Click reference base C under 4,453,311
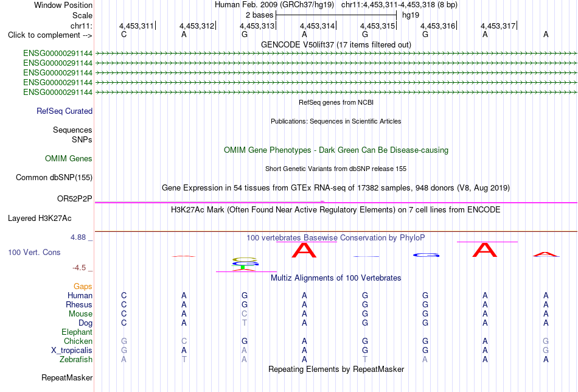Image resolution: width=578 pixels, height=392 pixels. pos(124,35)
